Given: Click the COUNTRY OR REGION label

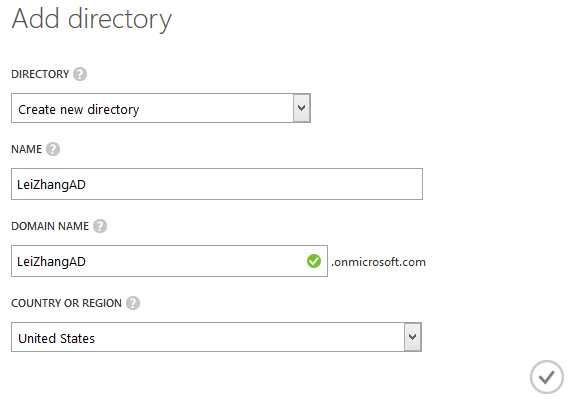Looking at the screenshot, I should pos(66,303).
